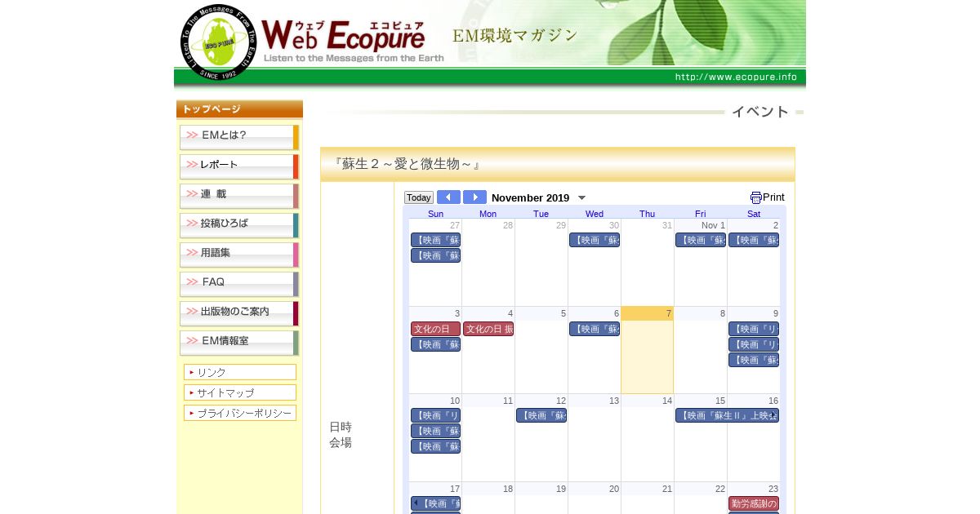Go to next month arrow
The height and width of the screenshot is (514, 980).
[x=474, y=197]
